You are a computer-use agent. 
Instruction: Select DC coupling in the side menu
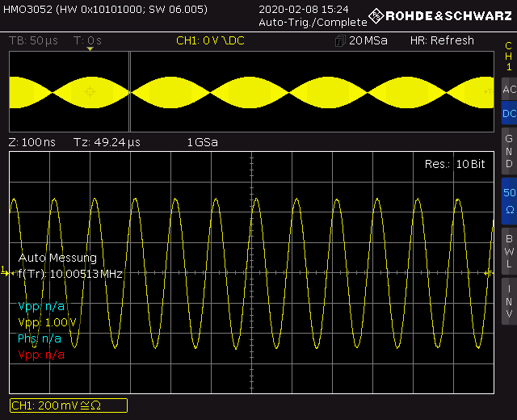click(x=508, y=114)
